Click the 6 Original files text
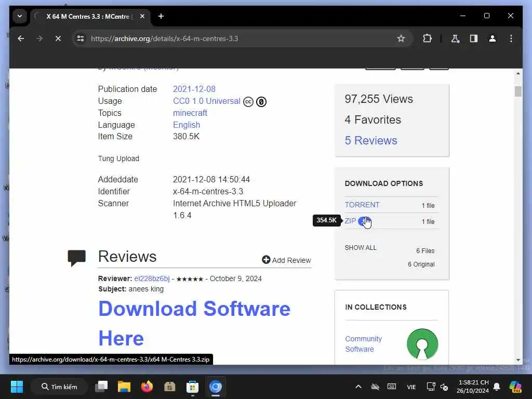The image size is (532, 399). [421, 264]
